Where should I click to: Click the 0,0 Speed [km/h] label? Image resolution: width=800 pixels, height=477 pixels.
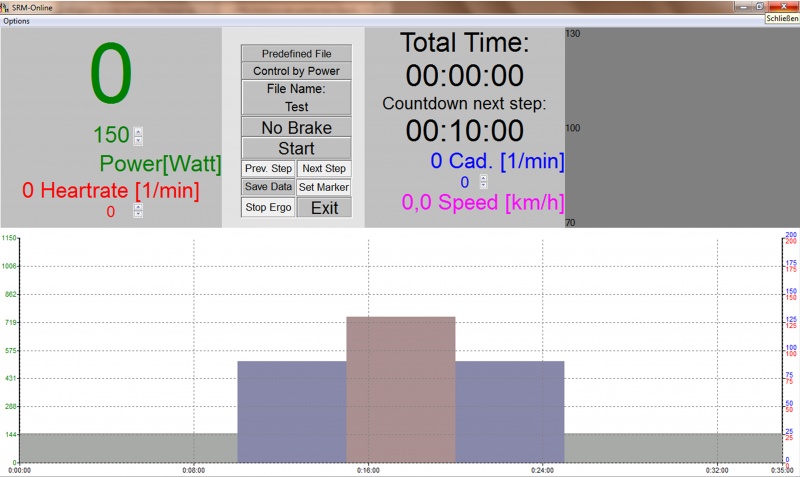pos(483,203)
